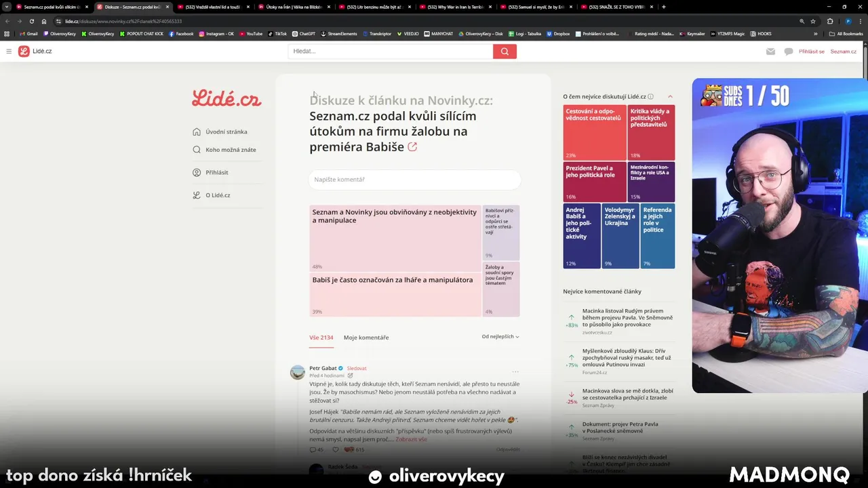This screenshot has width=868, height=488.
Task: Reload the page with browser refresh button
Action: tap(31, 21)
